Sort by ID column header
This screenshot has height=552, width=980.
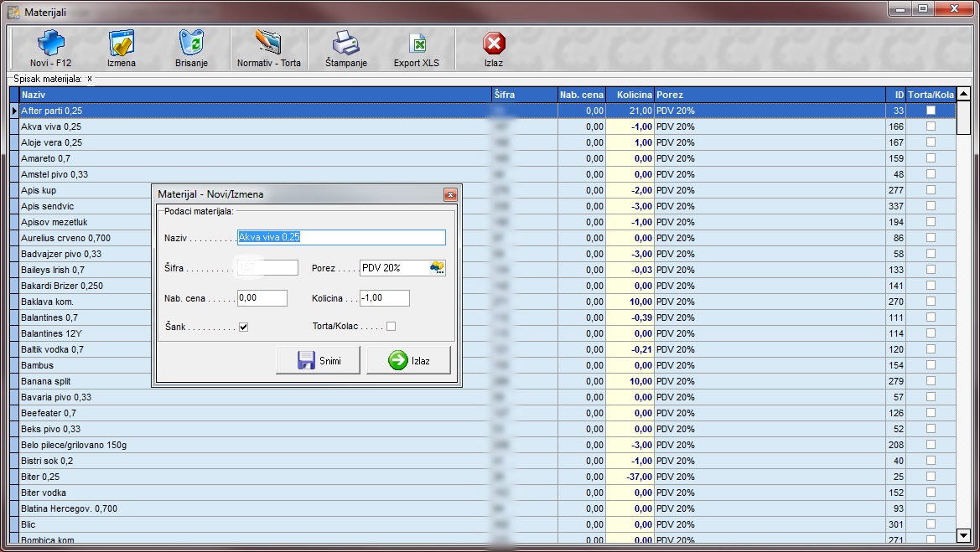895,95
